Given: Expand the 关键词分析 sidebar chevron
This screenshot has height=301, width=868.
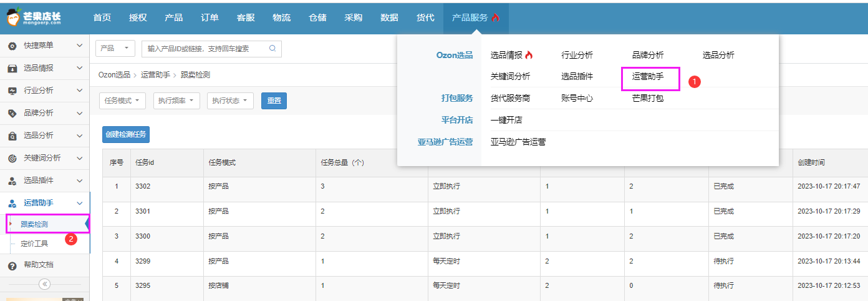Looking at the screenshot, I should tap(79, 158).
